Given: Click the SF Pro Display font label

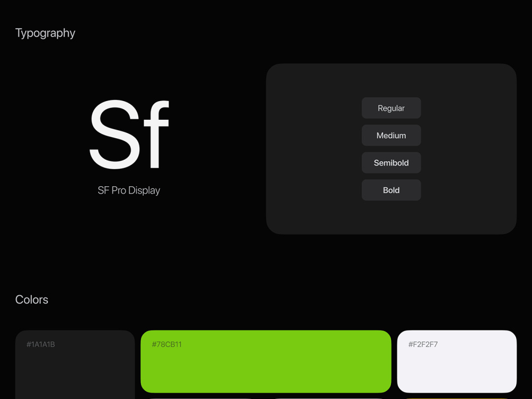Looking at the screenshot, I should click(x=129, y=190).
